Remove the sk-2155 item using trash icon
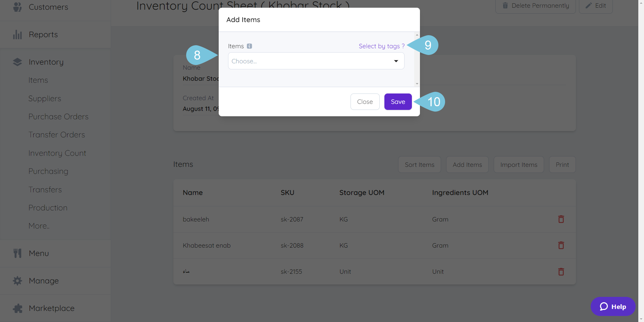This screenshot has width=644, height=322. [x=561, y=271]
